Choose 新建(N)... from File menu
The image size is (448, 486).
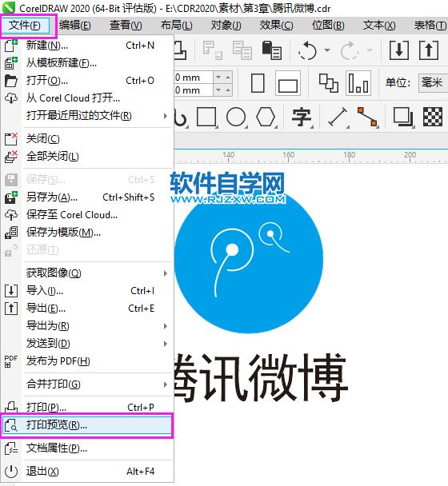tap(87, 46)
